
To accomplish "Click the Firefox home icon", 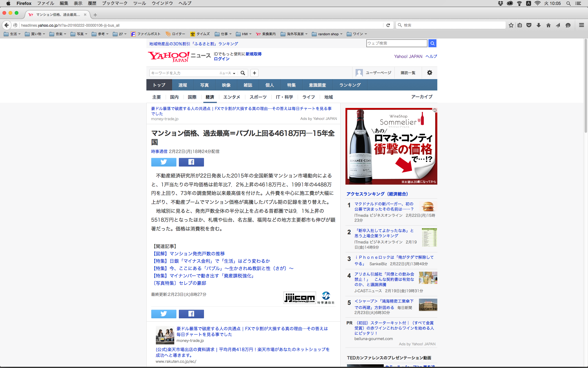I will 548,25.
